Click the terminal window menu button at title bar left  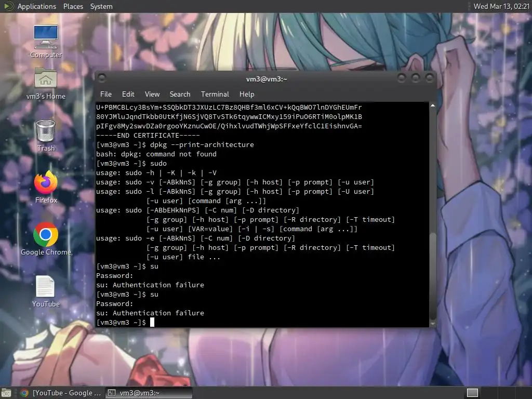tap(102, 78)
